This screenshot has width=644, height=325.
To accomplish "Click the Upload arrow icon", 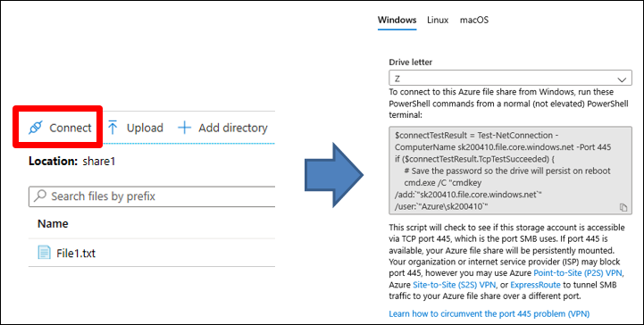I will pos(113,128).
